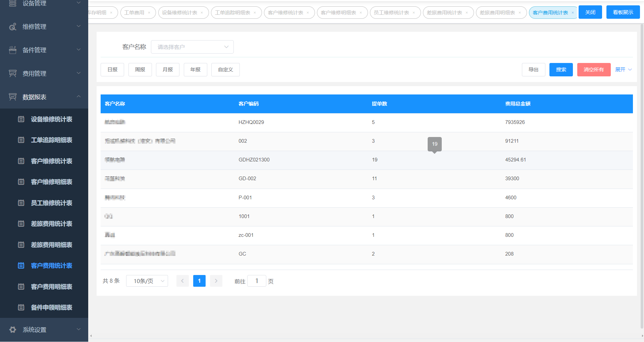Open 工单追踪明细表 in the sidebar
644x342 pixels.
click(51, 140)
